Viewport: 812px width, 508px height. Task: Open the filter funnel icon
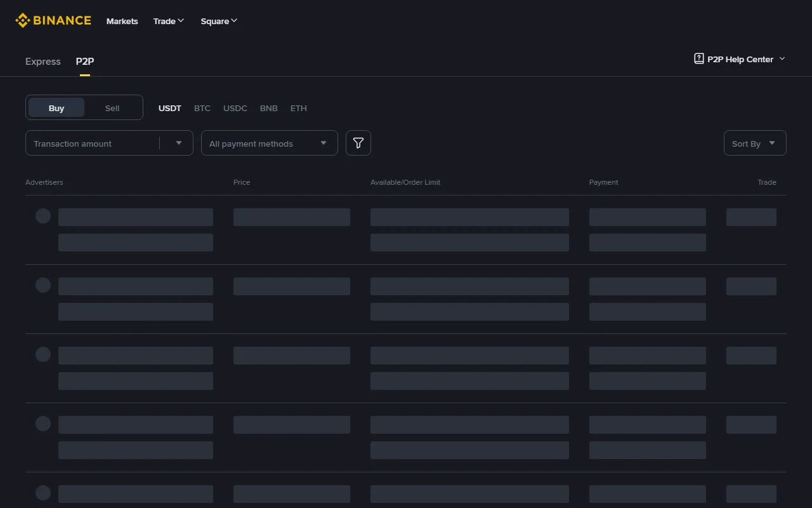click(x=358, y=143)
